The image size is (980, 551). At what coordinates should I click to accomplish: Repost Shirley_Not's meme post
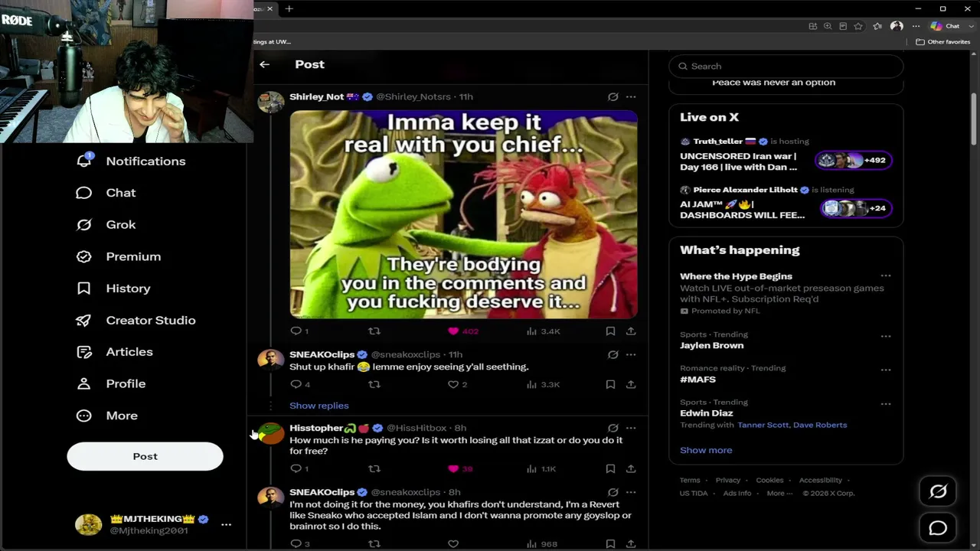coord(374,331)
